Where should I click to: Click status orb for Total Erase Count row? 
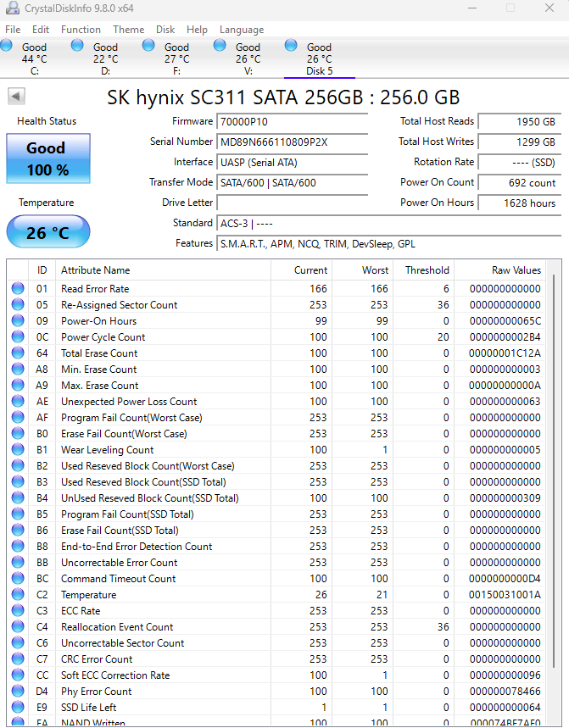click(x=18, y=353)
